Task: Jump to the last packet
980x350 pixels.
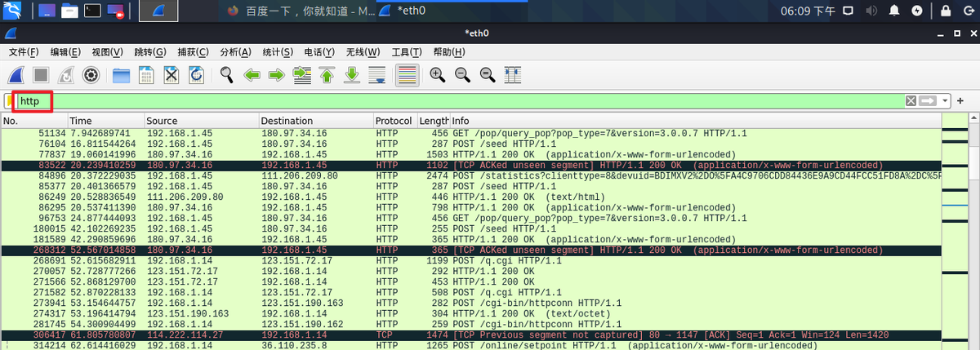Action: (x=352, y=75)
